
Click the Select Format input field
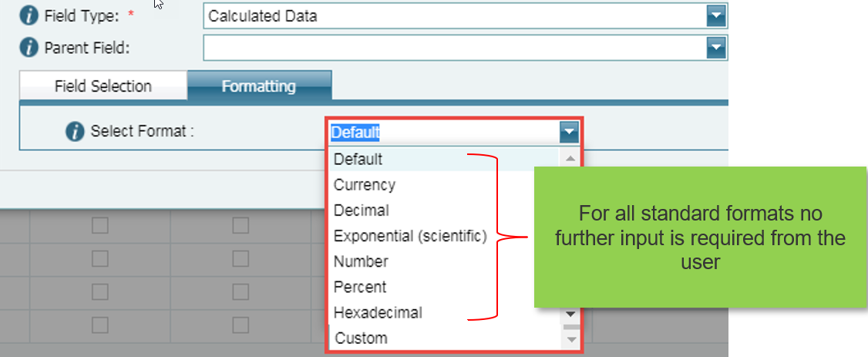(445, 133)
